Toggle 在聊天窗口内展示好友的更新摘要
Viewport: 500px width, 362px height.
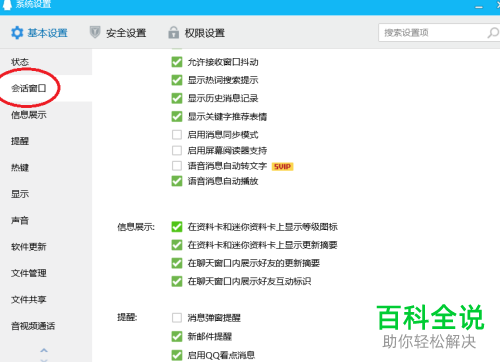[x=177, y=263]
